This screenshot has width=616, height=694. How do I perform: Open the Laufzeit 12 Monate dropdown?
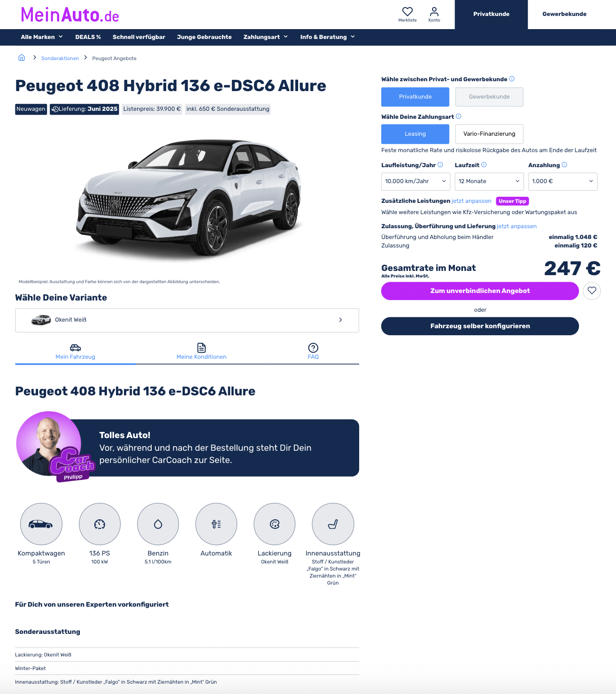click(x=489, y=181)
